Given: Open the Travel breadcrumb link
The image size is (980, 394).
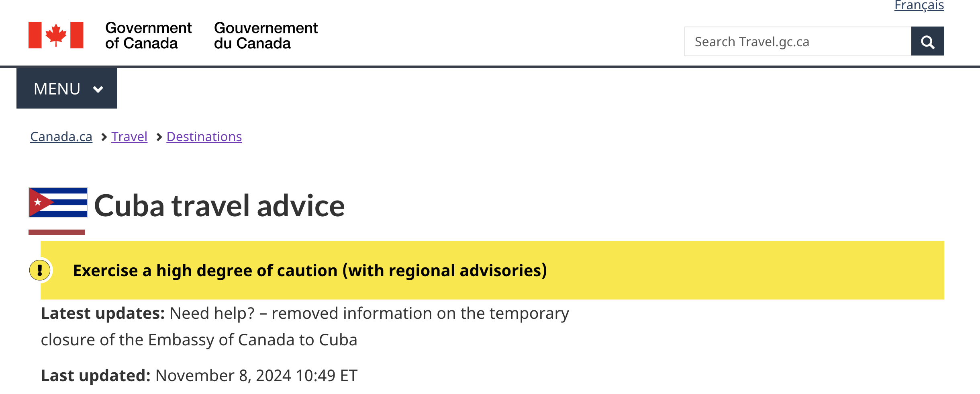Looking at the screenshot, I should (129, 137).
